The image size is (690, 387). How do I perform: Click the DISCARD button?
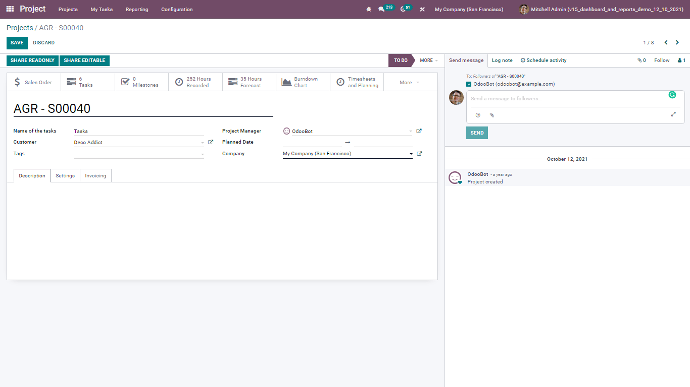44,43
